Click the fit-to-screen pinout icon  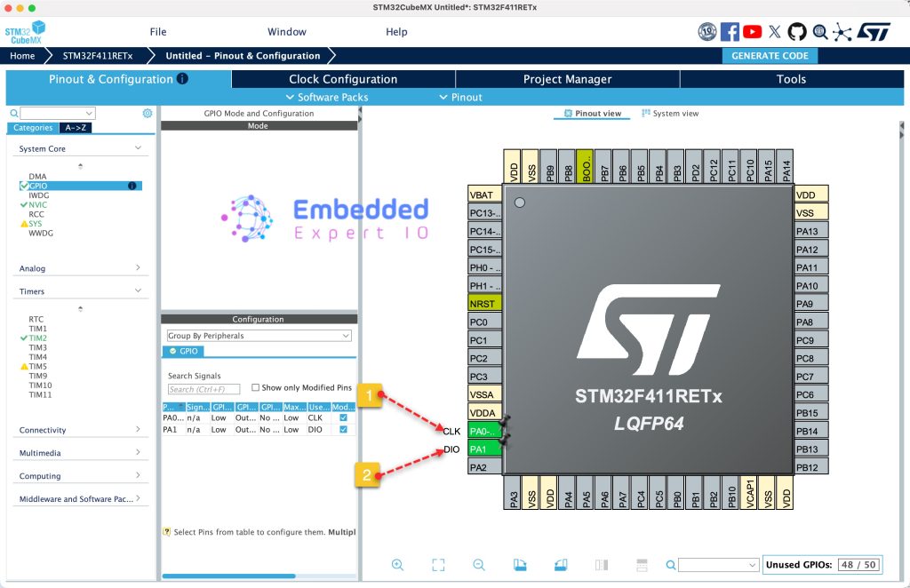coord(438,565)
